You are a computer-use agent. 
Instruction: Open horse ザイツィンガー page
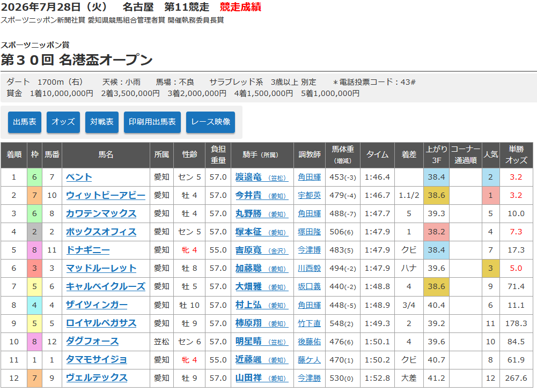tap(97, 305)
